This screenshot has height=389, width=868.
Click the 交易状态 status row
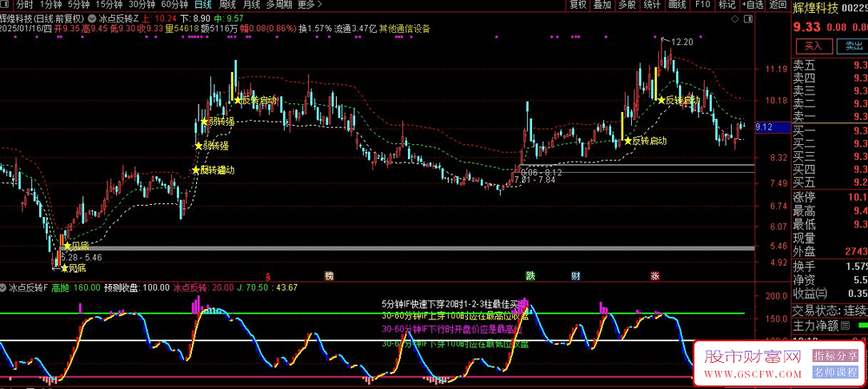click(x=829, y=310)
